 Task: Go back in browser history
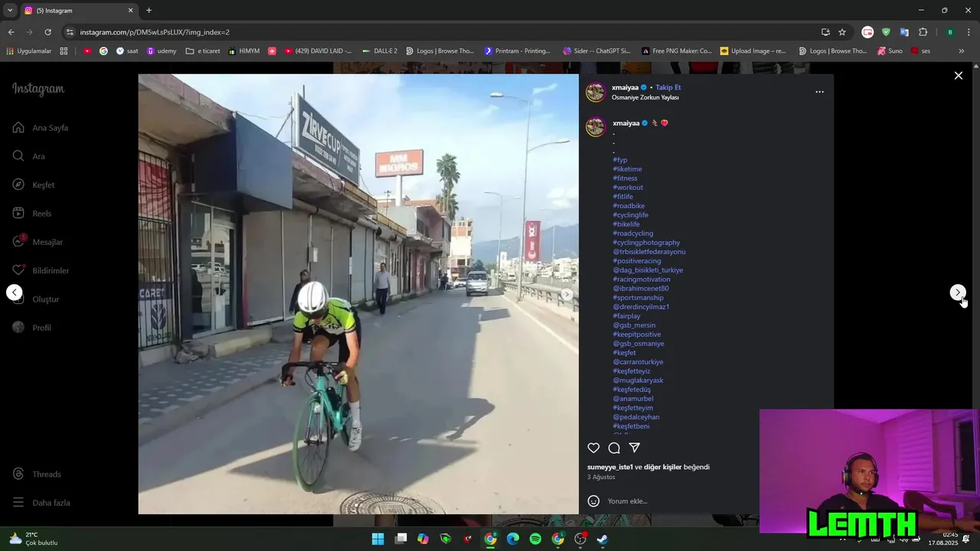11,32
